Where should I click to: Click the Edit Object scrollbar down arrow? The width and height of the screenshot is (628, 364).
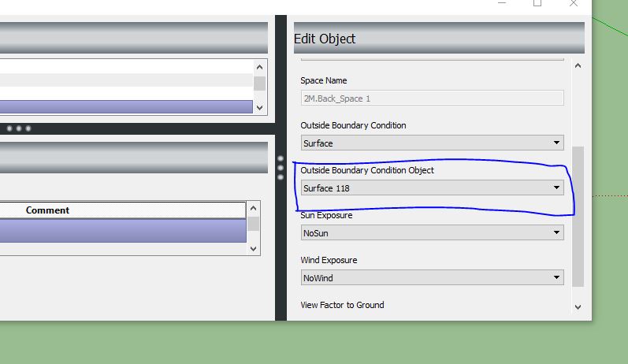pyautogui.click(x=578, y=307)
